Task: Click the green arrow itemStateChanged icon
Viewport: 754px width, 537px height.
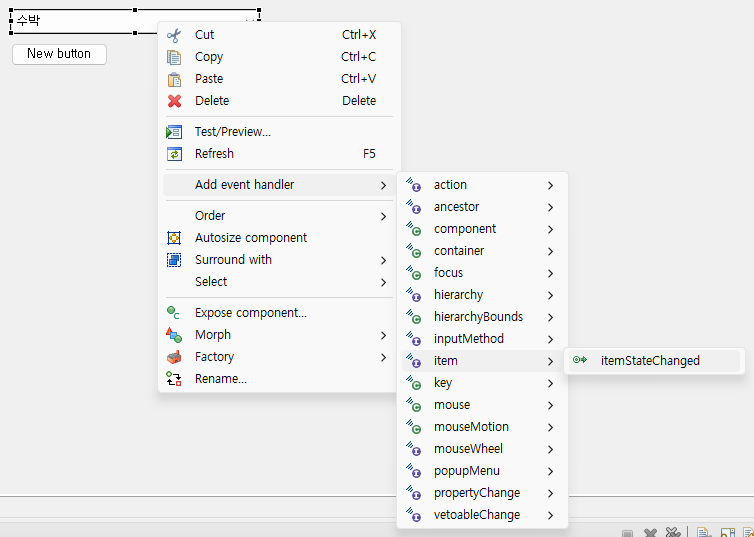Action: click(580, 360)
